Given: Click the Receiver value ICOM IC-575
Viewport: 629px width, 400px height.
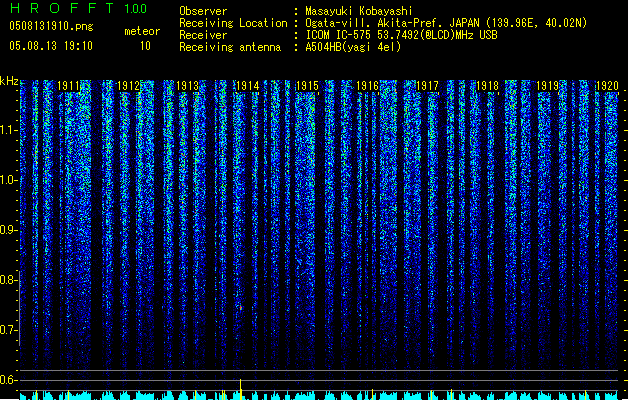Looking at the screenshot, I should pos(340,35).
